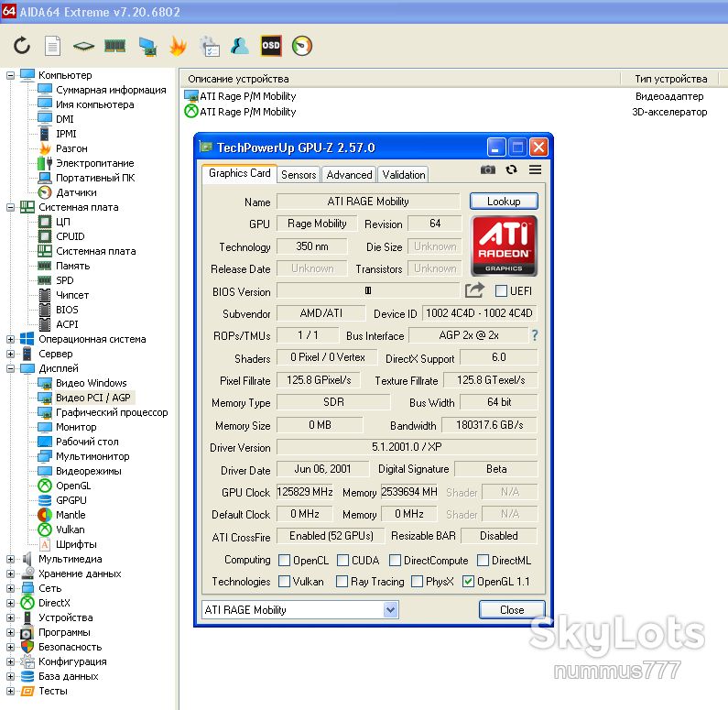Expand the DirectX tree node

[x=10, y=603]
